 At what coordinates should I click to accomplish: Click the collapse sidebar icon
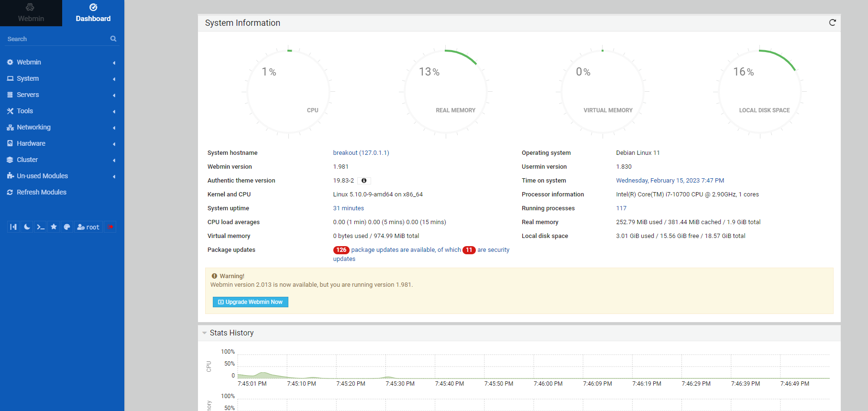13,227
